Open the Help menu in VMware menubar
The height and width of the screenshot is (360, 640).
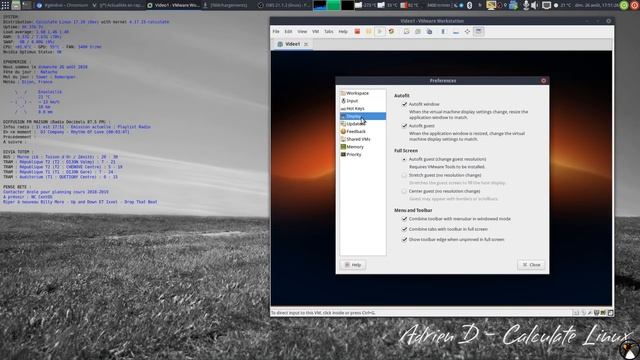[343, 31]
